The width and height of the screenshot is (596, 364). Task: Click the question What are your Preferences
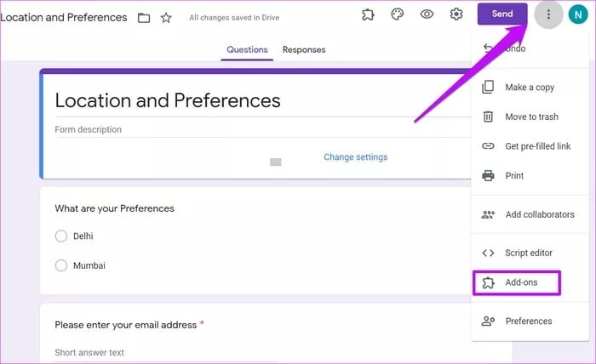(114, 208)
